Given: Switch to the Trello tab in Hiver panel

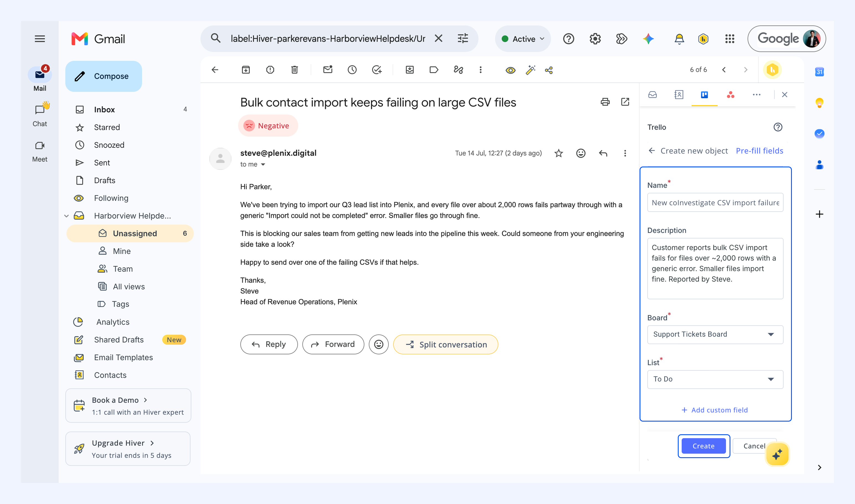Looking at the screenshot, I should (704, 95).
